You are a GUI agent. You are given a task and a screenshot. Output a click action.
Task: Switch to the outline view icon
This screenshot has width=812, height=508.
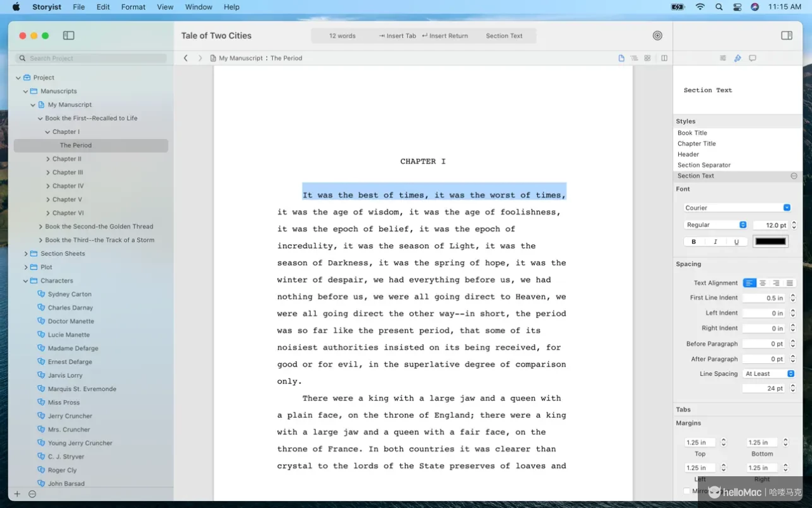(x=634, y=58)
